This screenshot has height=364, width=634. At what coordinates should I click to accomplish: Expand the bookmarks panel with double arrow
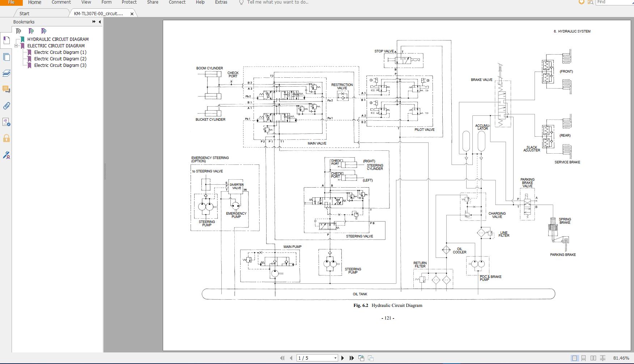(94, 22)
